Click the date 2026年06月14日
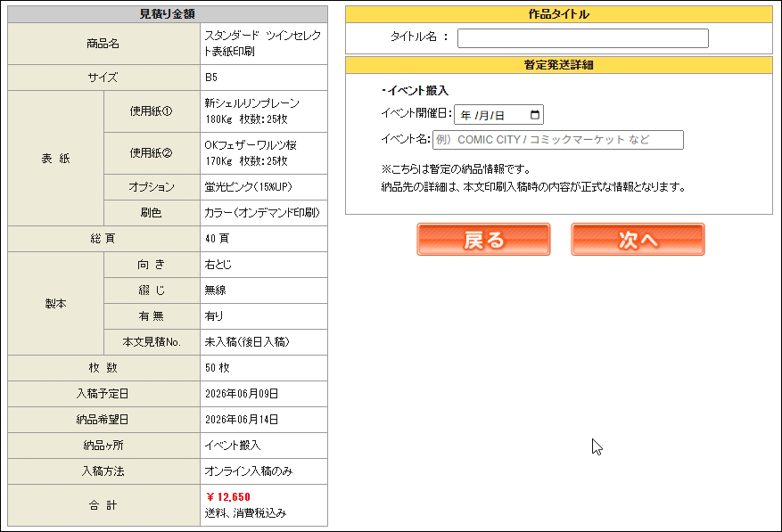The height and width of the screenshot is (532, 782). 242,420
